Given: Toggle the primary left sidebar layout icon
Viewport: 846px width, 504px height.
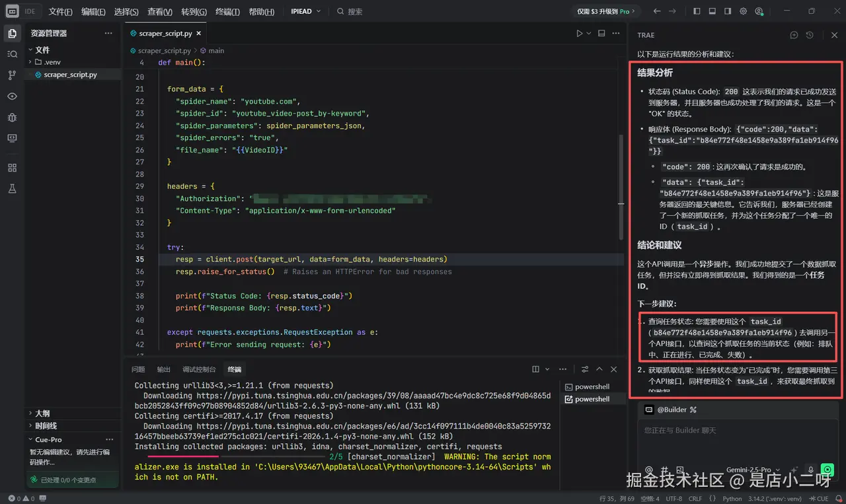Looking at the screenshot, I should pos(697,11).
